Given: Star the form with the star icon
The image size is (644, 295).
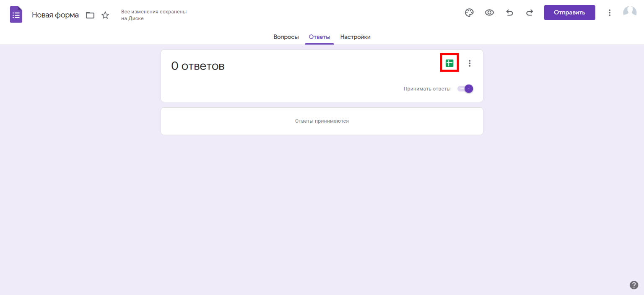Looking at the screenshot, I should pyautogui.click(x=105, y=15).
